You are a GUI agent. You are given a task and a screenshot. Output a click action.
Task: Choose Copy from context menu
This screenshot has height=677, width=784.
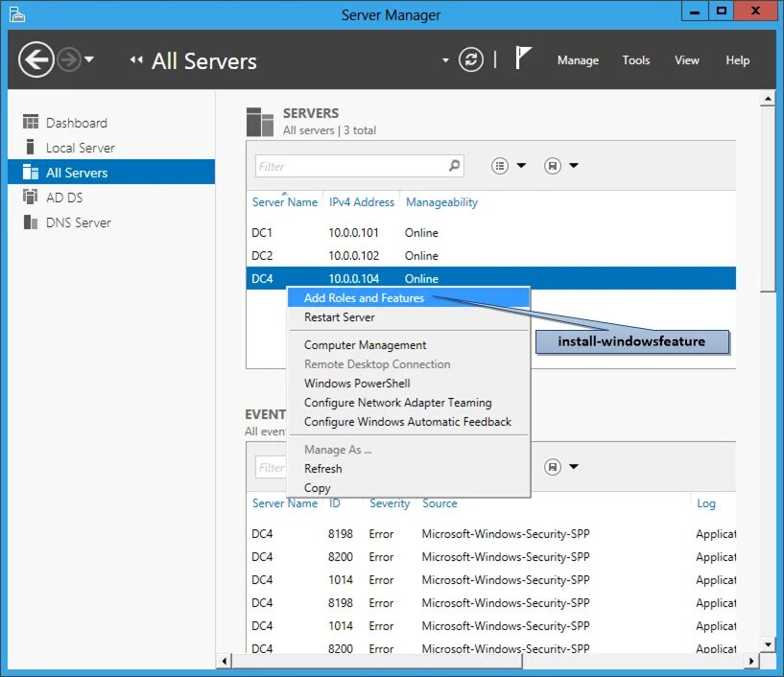point(408,488)
